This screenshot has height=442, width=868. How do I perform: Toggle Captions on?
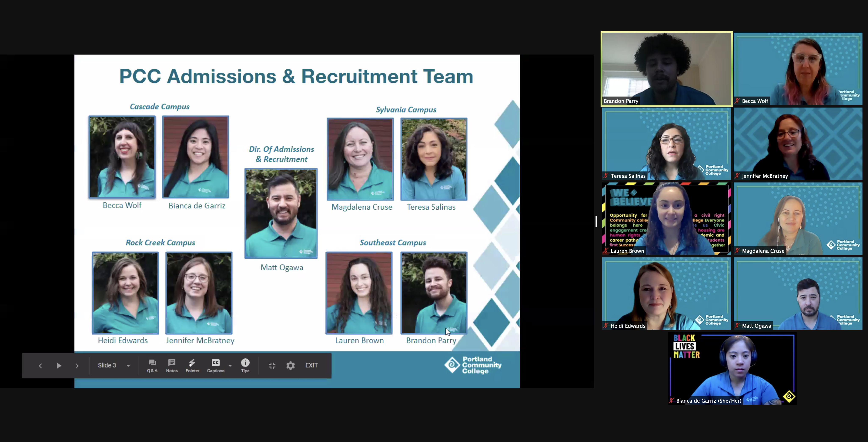tap(215, 365)
